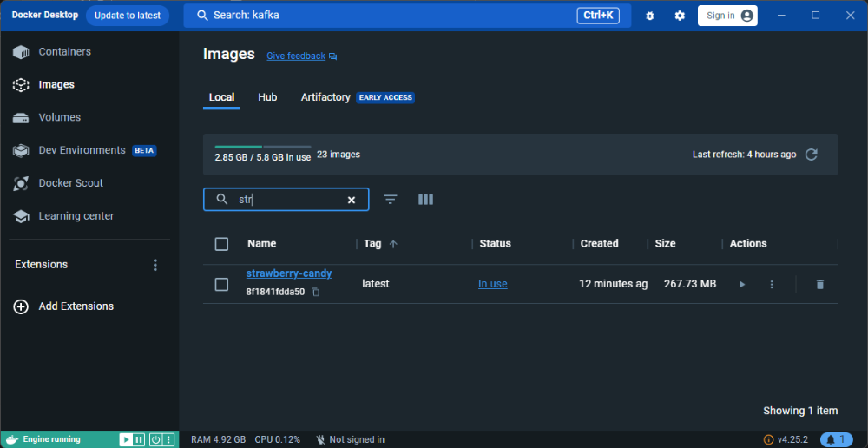This screenshot has width=868, height=448.
Task: Open the Learning center
Action: pyautogui.click(x=76, y=216)
